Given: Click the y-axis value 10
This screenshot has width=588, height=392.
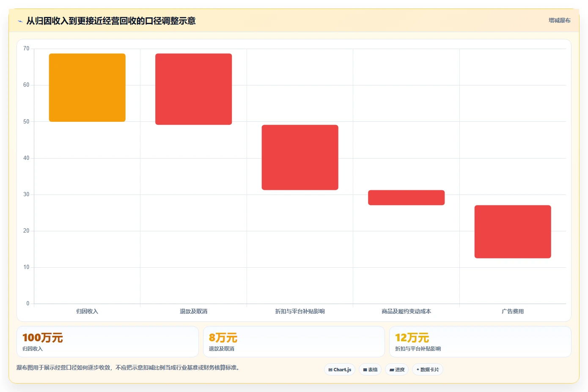Looking at the screenshot, I should point(26,267).
